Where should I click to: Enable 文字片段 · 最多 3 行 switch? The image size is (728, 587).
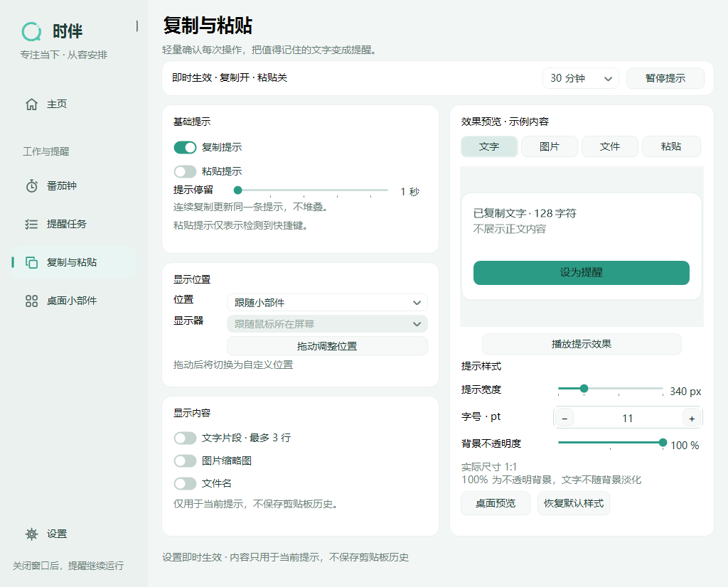pos(186,438)
